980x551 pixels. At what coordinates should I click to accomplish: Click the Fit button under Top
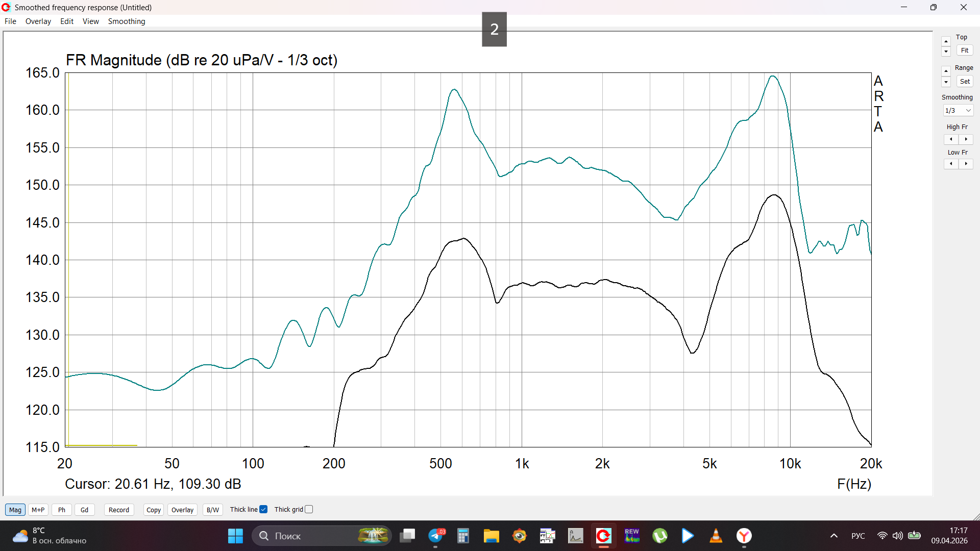point(964,51)
